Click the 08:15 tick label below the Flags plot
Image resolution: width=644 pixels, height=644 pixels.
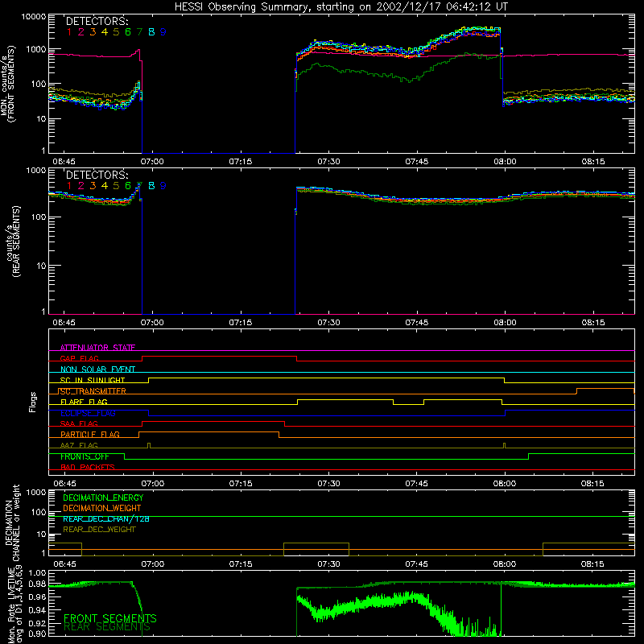(592, 484)
